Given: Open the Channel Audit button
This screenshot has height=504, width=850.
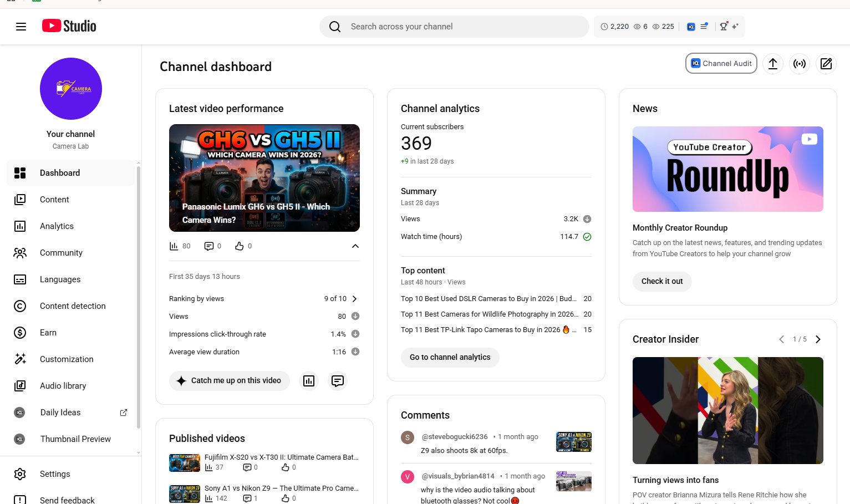Looking at the screenshot, I should click(x=721, y=63).
